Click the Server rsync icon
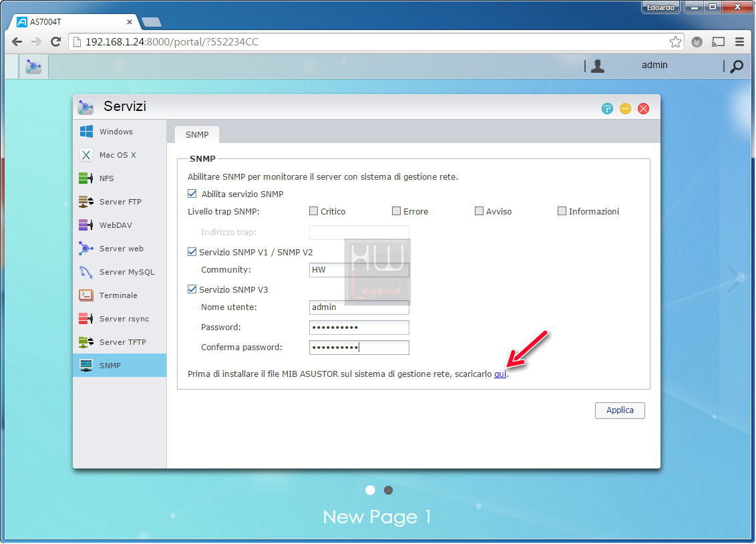 pyautogui.click(x=86, y=318)
